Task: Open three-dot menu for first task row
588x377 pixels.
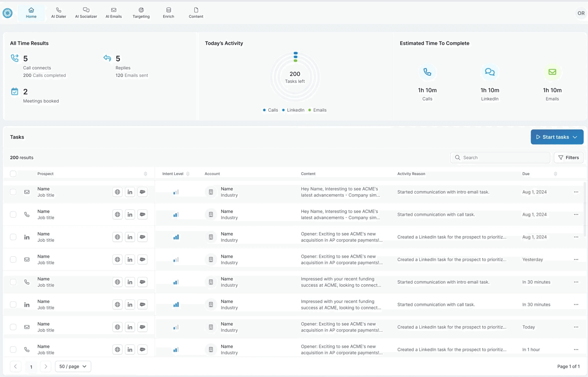Action: pos(576,192)
